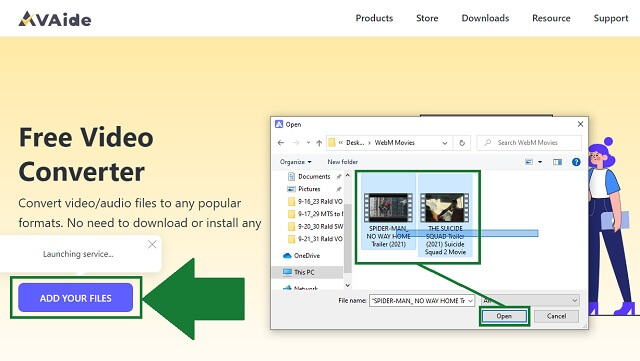Open the Store page
The height and width of the screenshot is (361, 640).
click(427, 18)
